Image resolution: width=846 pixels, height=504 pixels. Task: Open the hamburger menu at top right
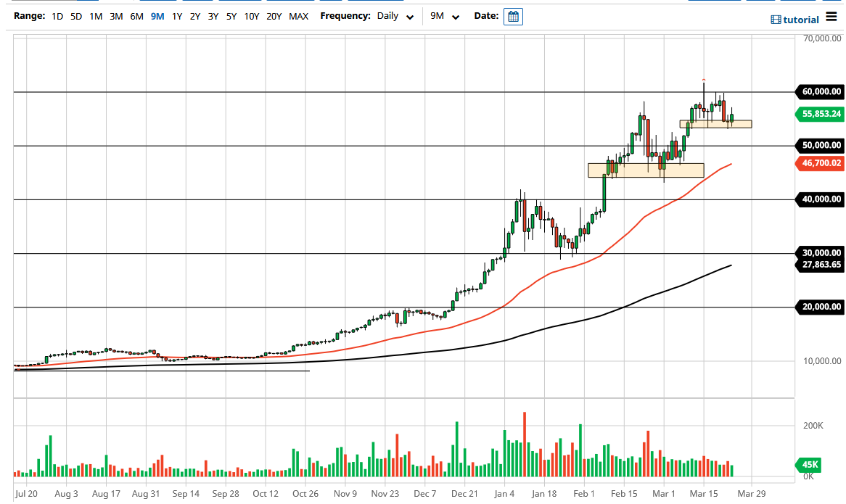click(831, 17)
